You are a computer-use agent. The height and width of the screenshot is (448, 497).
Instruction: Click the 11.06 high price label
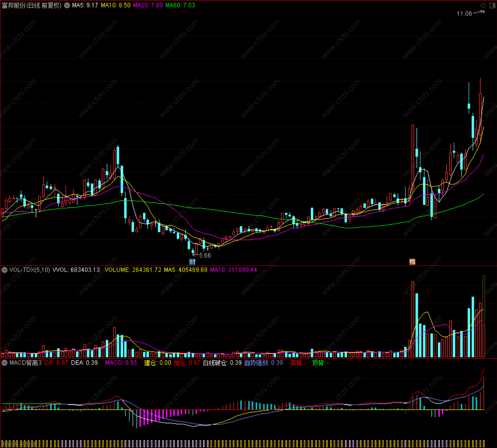pyautogui.click(x=464, y=14)
